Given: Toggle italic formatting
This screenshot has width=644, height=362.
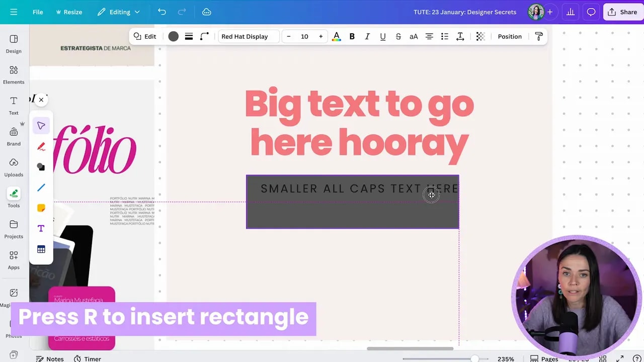Looking at the screenshot, I should tap(367, 36).
